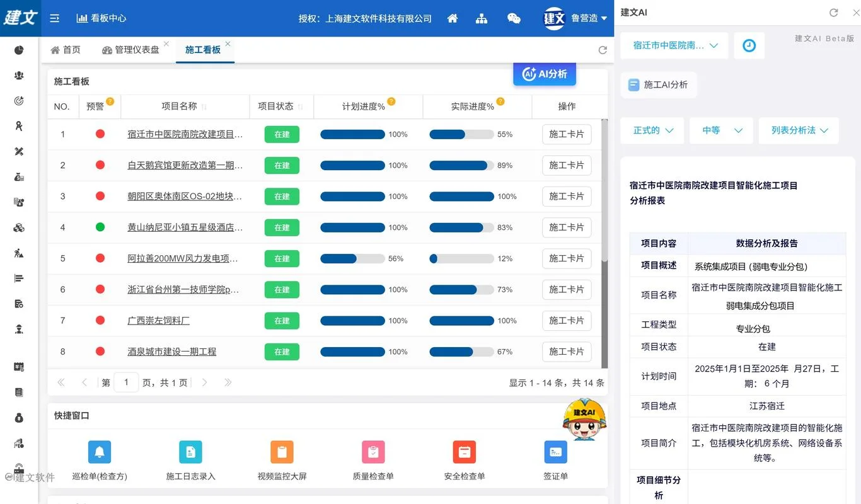
Task: Open 施工卡片 for 广西崇左饲料厂
Action: click(567, 321)
